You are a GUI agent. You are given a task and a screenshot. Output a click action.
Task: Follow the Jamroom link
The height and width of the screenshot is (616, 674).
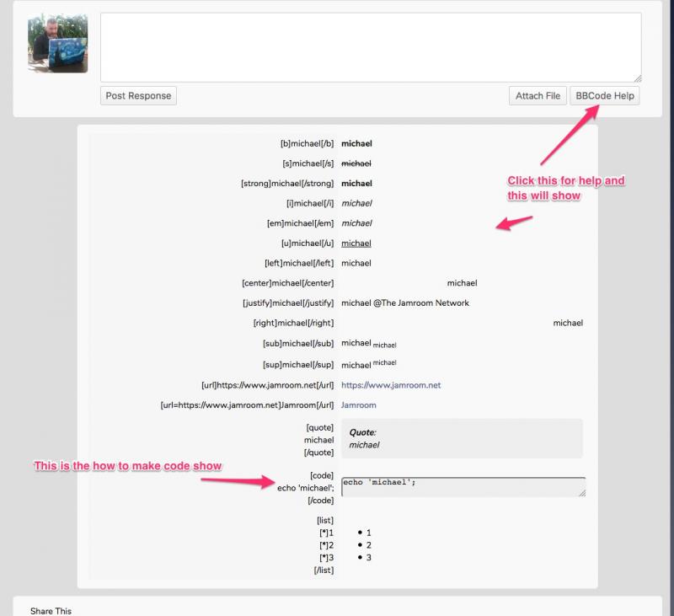tap(359, 405)
